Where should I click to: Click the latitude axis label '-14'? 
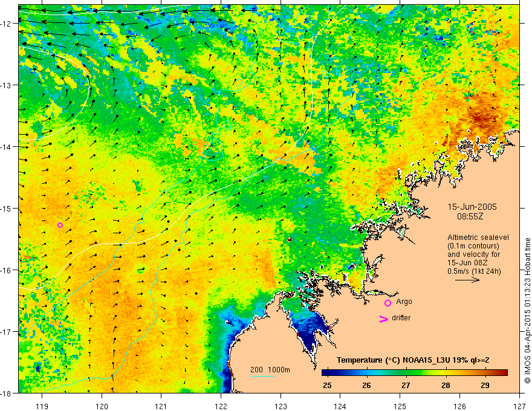7,147
